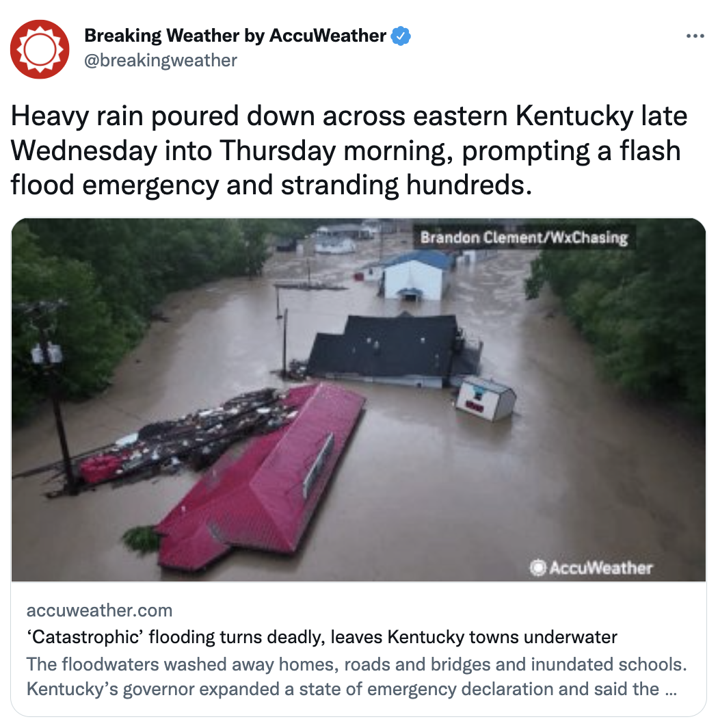Click the AccuWeather watermark logo on image

pyautogui.click(x=591, y=567)
